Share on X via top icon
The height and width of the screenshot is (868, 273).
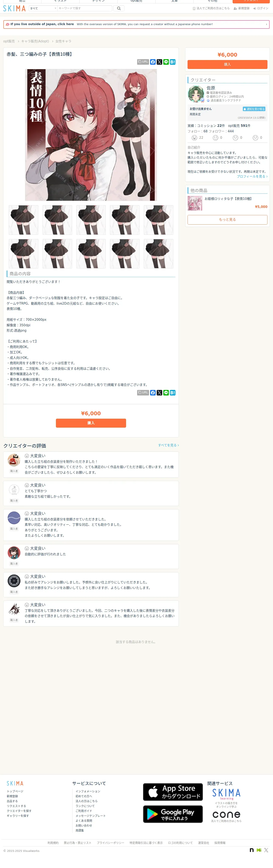pos(159,62)
